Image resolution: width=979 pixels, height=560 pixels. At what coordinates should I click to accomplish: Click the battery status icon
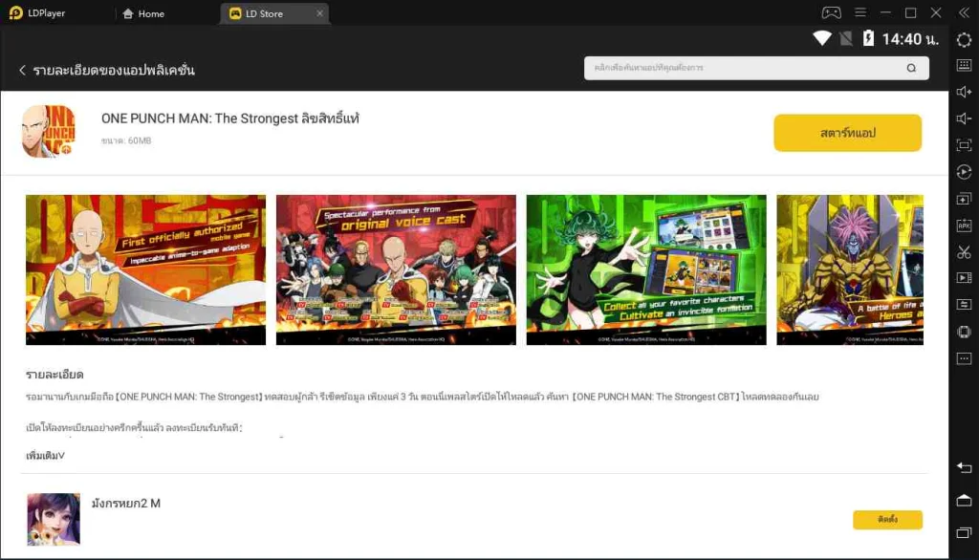[x=868, y=39]
